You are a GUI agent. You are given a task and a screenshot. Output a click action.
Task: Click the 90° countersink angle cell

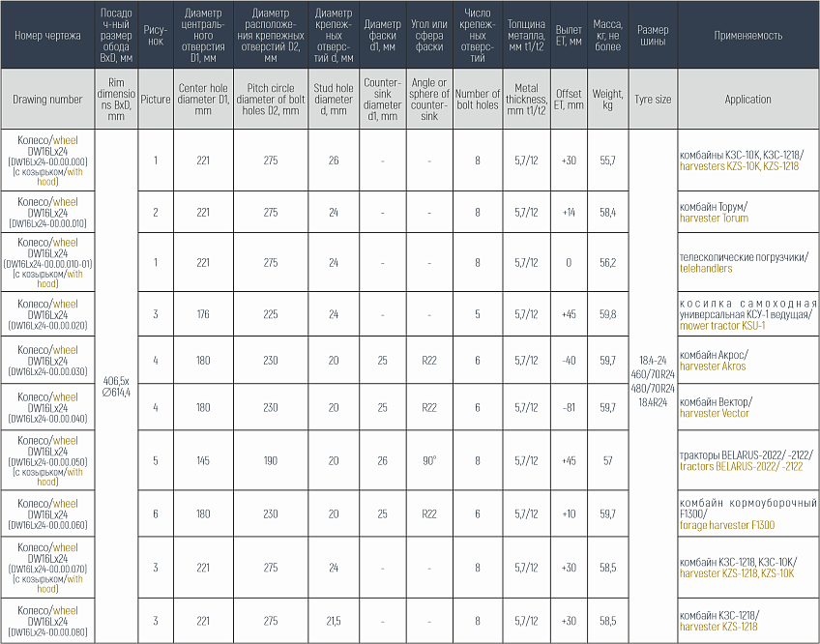tap(429, 461)
